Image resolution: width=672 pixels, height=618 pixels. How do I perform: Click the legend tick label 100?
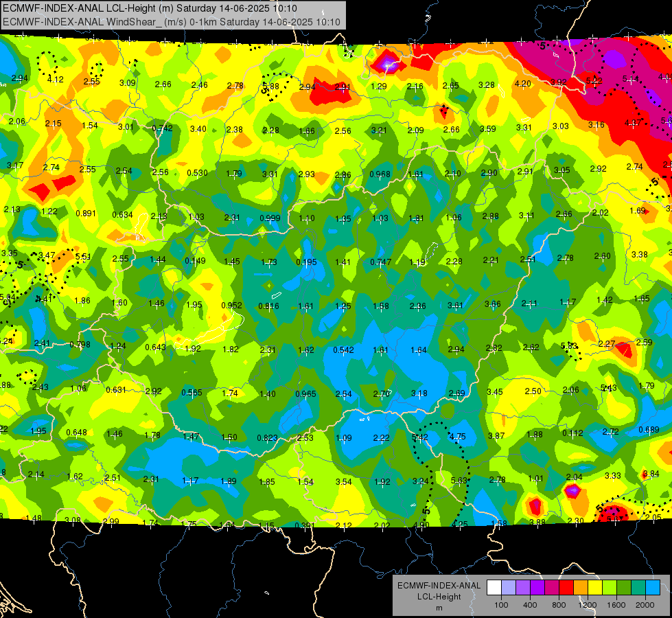pyautogui.click(x=501, y=605)
